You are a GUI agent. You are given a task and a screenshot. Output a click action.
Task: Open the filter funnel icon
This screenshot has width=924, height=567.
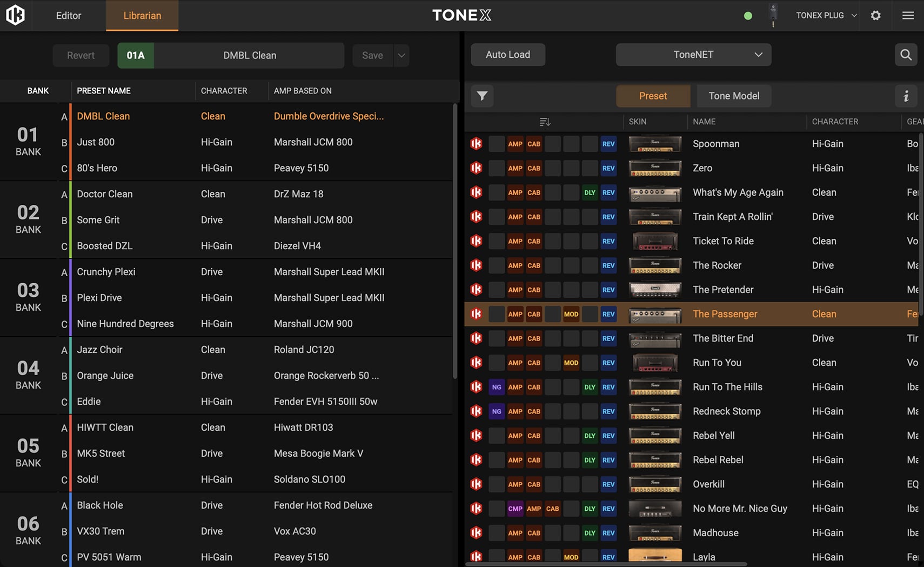click(482, 96)
